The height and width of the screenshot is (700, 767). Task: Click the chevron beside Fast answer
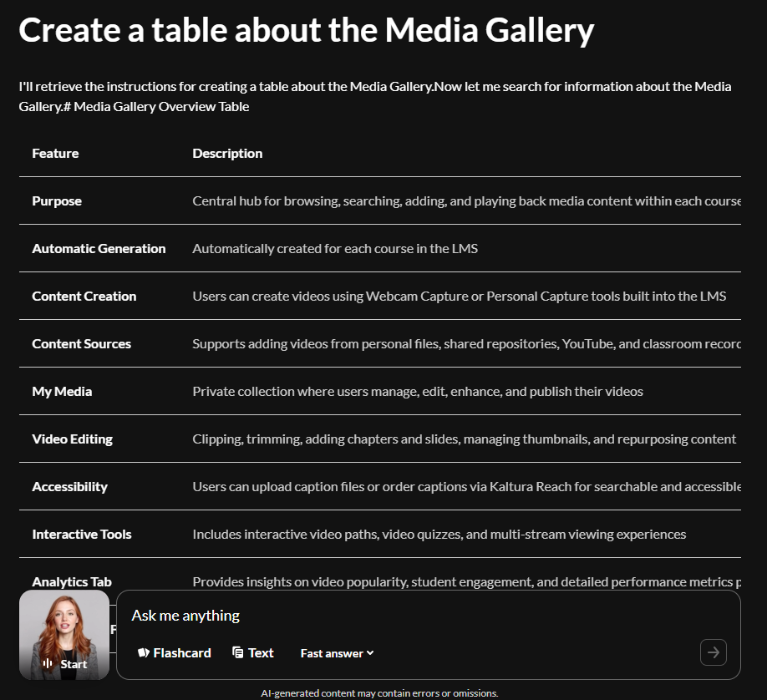coord(370,653)
